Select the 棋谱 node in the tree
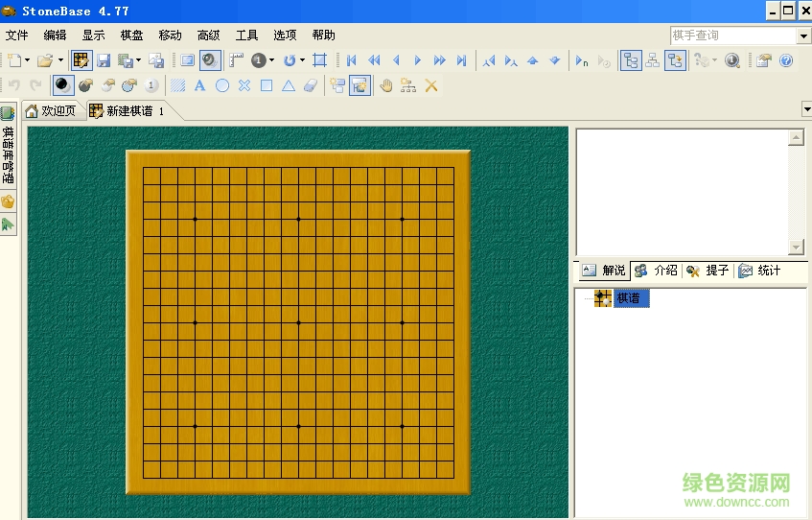 point(631,298)
